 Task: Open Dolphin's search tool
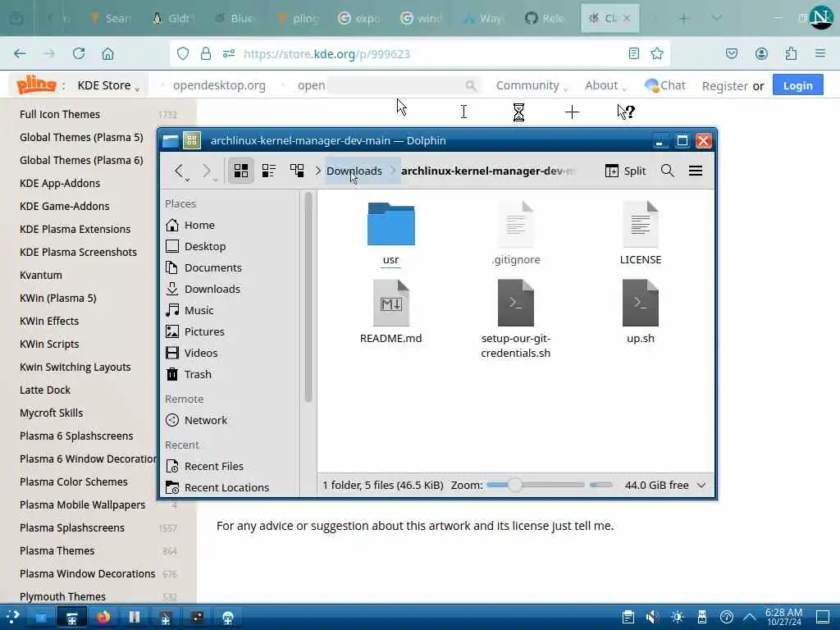(x=667, y=171)
